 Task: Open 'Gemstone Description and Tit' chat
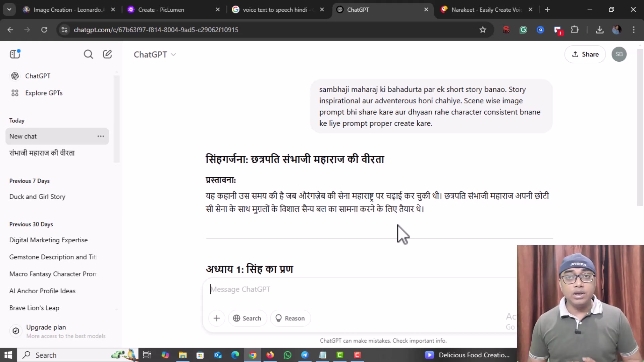[53, 257]
